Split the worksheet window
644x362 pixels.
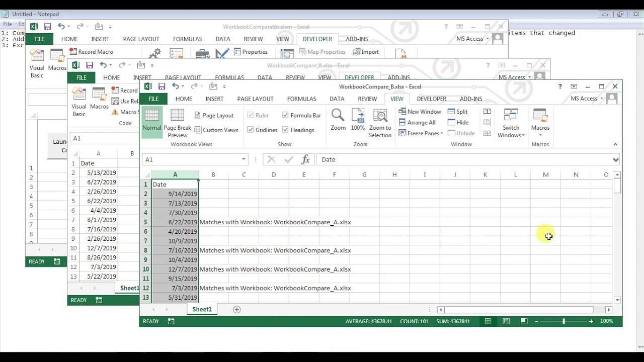click(x=457, y=112)
